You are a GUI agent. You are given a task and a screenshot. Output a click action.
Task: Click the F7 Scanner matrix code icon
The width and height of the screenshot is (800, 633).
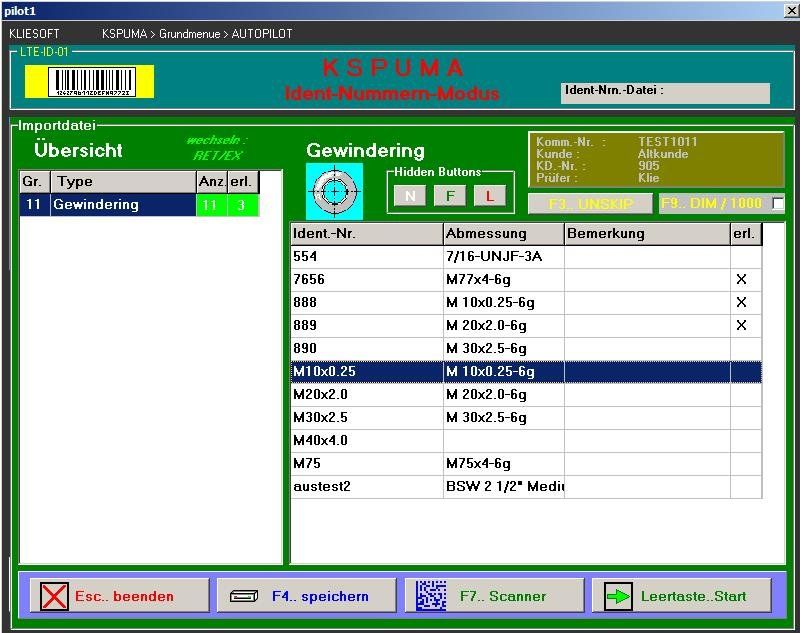click(x=431, y=596)
